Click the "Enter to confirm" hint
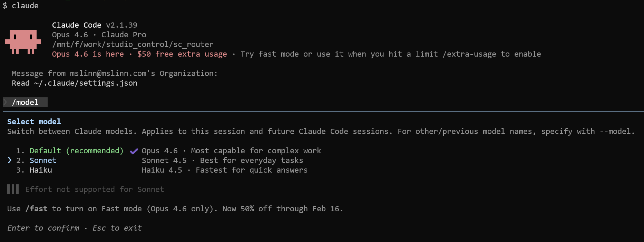The height and width of the screenshot is (242, 644). [x=43, y=228]
